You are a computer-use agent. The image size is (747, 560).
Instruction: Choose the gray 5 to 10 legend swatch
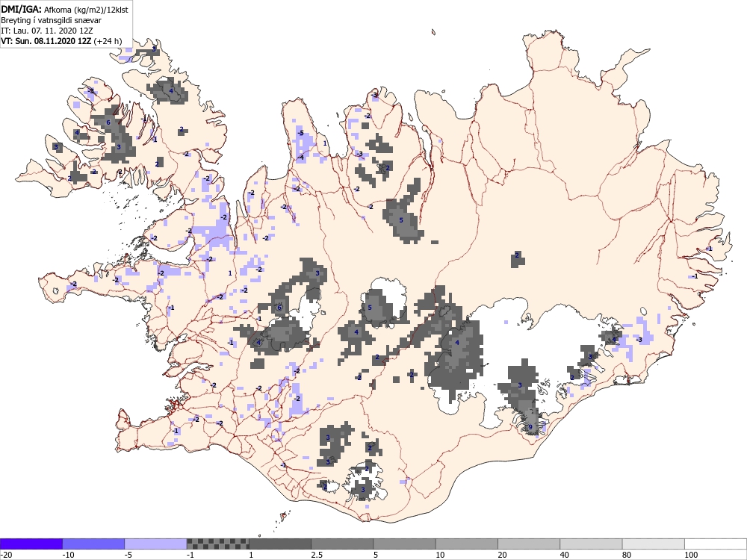[404, 544]
